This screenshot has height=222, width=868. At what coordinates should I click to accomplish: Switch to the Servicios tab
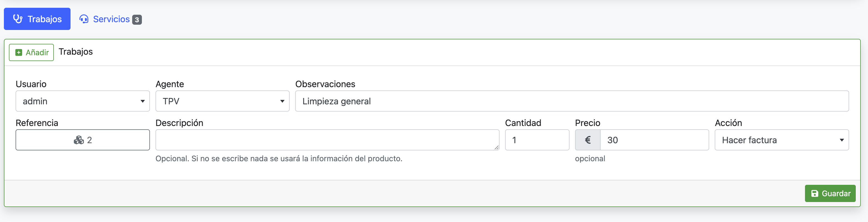[111, 19]
